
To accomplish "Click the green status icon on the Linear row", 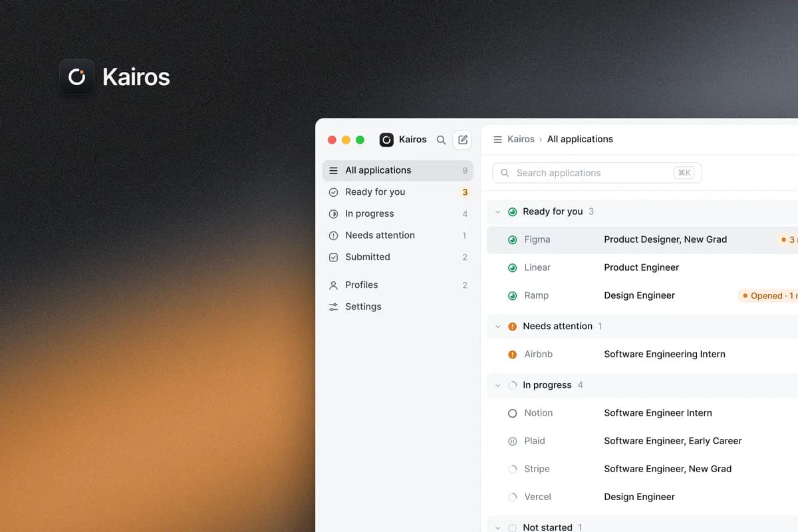I will coord(512,268).
